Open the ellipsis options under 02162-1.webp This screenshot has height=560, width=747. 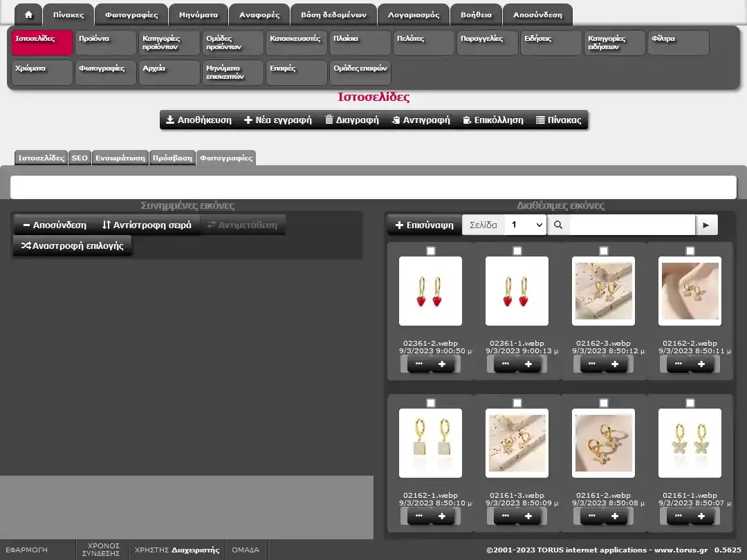coord(418,516)
